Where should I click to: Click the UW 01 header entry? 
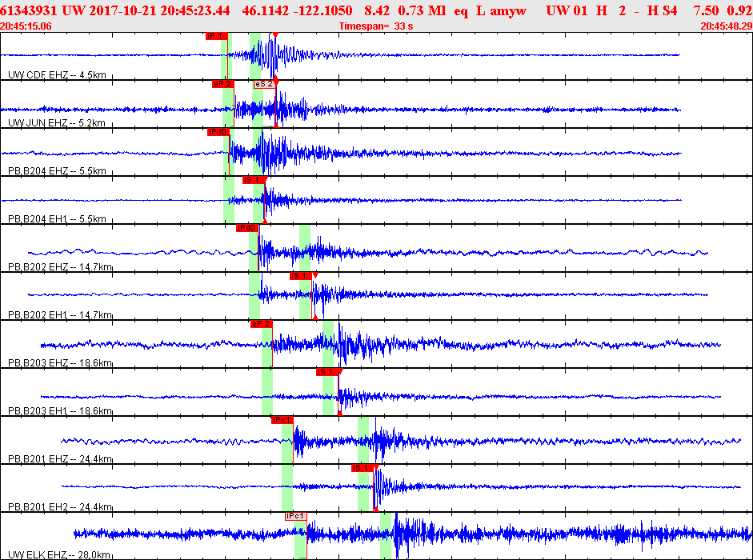567,10
